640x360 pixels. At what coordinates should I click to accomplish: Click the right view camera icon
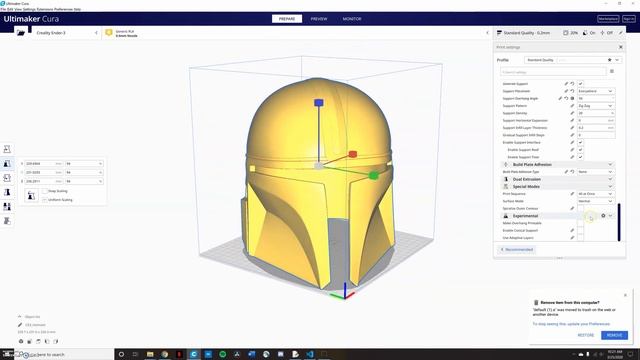point(56,341)
